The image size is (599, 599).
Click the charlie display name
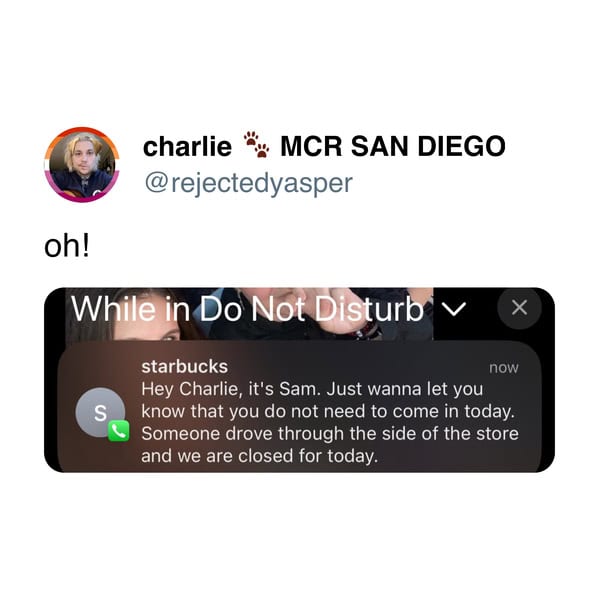tap(187, 147)
